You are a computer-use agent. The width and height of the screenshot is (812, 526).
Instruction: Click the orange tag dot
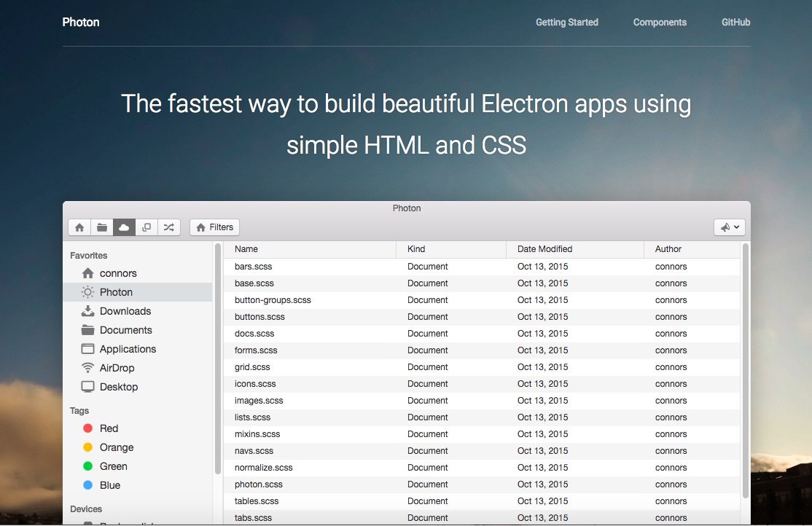coord(88,447)
